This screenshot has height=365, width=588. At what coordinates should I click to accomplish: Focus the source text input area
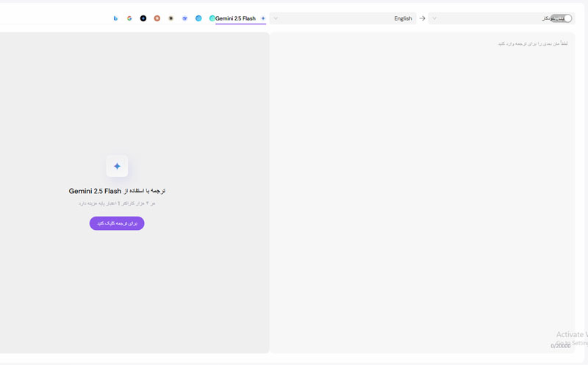tap(422, 192)
